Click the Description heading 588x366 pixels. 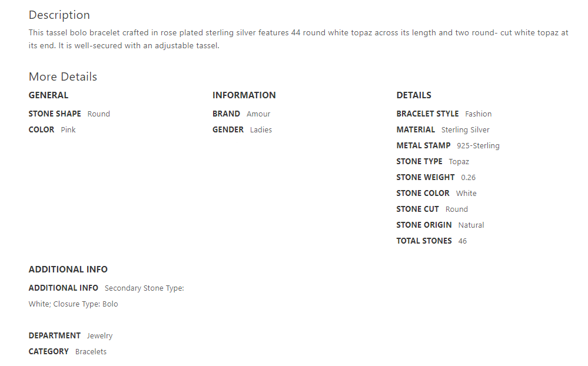coord(59,15)
